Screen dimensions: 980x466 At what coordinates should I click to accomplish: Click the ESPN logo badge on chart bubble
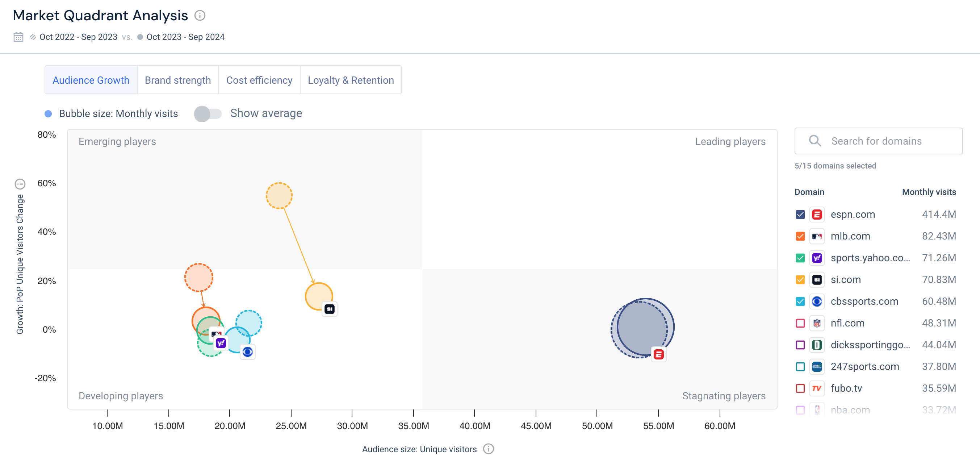click(658, 354)
